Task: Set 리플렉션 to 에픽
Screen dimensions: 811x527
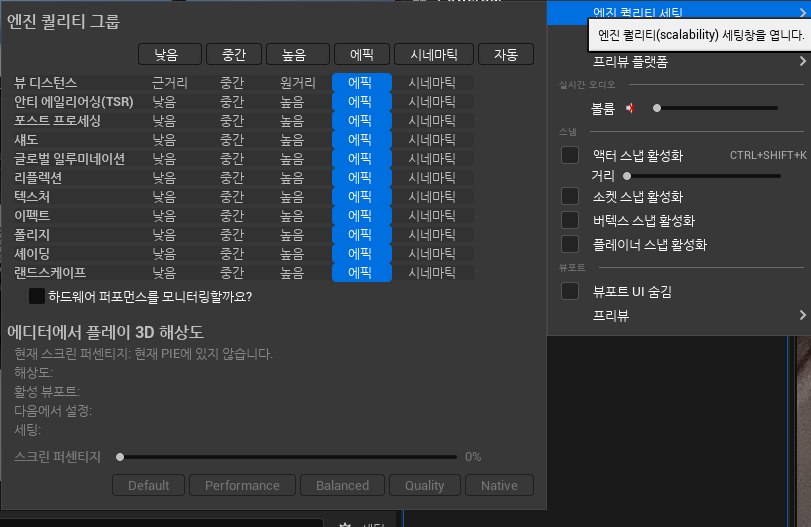Action: [x=362, y=177]
